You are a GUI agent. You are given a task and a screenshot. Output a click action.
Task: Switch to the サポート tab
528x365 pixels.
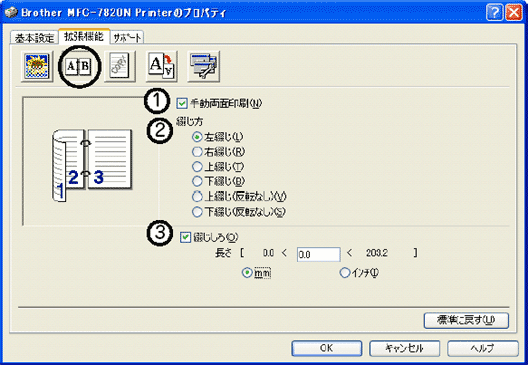127,38
